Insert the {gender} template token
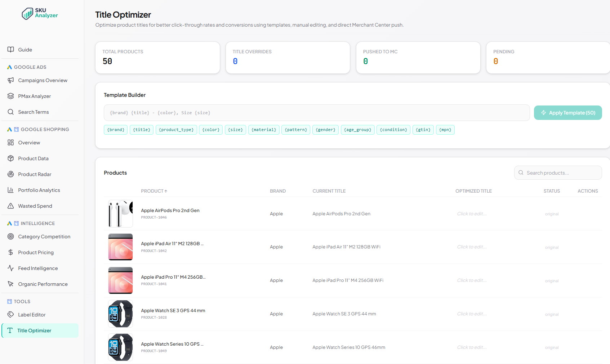Viewport: 610px width, 364px height. 325,130
